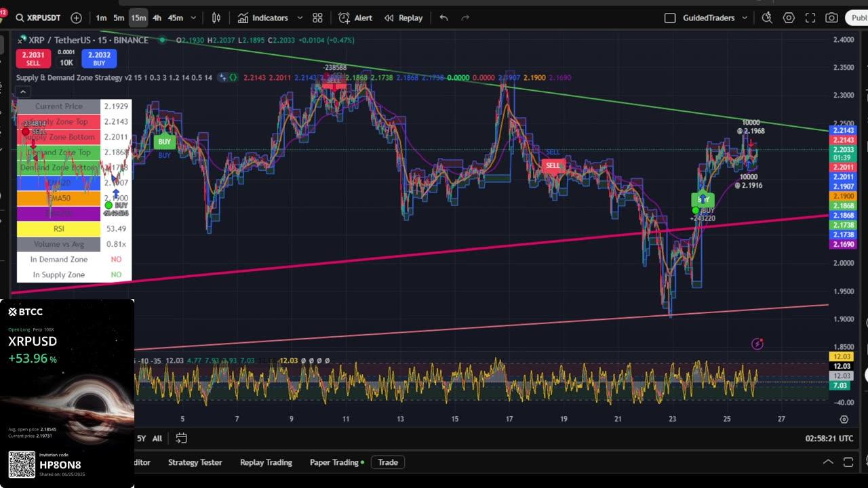Undo the last chart action

click(x=443, y=18)
